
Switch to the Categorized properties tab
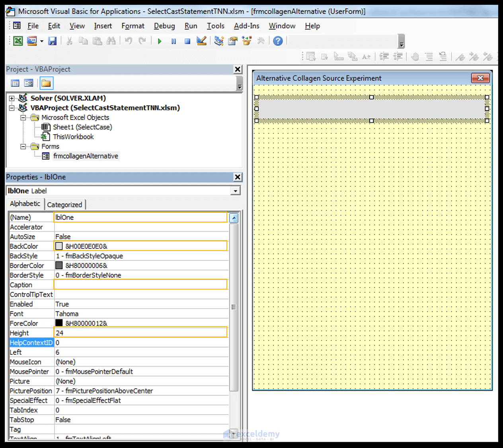(65, 204)
